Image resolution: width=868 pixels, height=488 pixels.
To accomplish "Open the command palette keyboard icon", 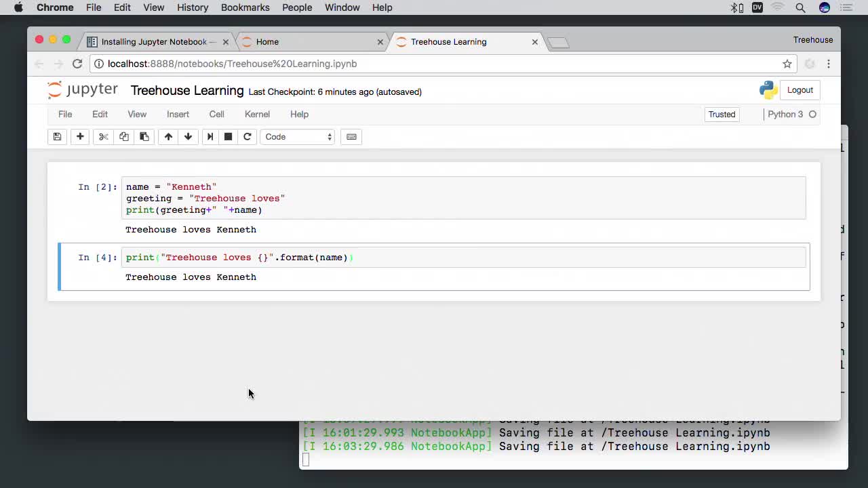I will pyautogui.click(x=351, y=137).
